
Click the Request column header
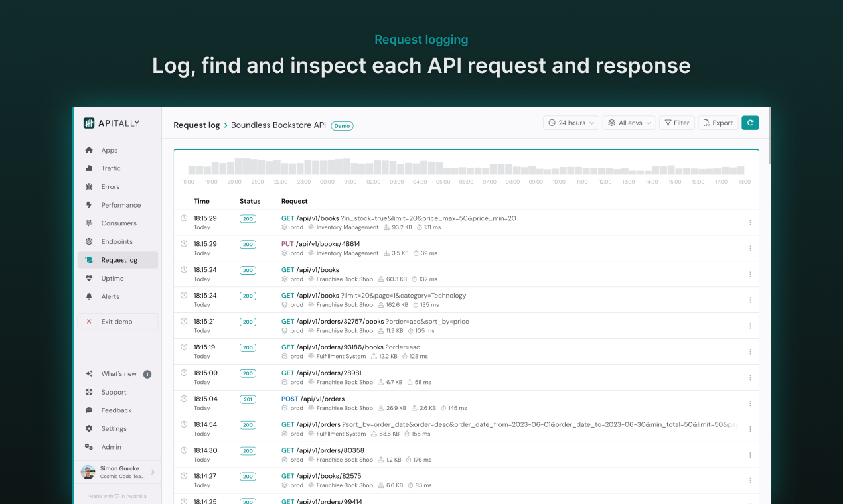coord(295,201)
